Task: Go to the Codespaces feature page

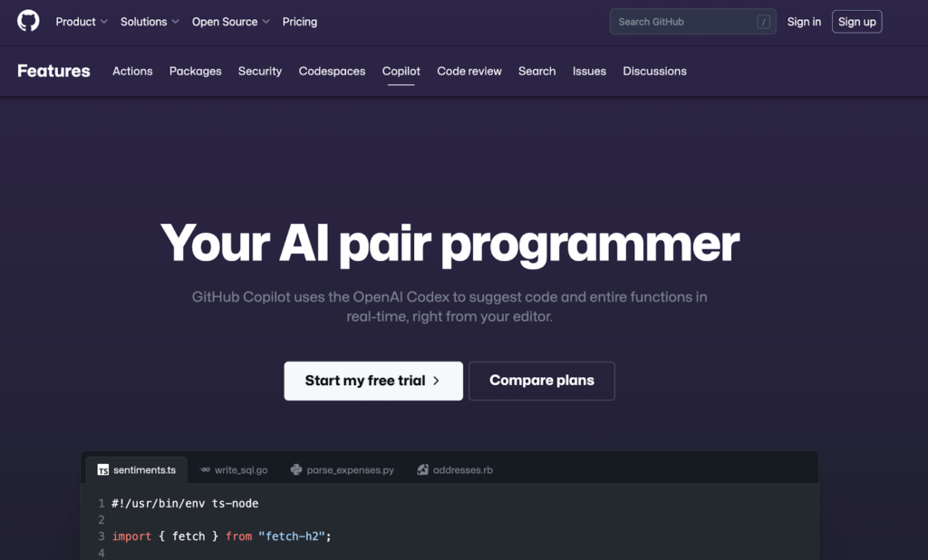Action: [x=332, y=71]
